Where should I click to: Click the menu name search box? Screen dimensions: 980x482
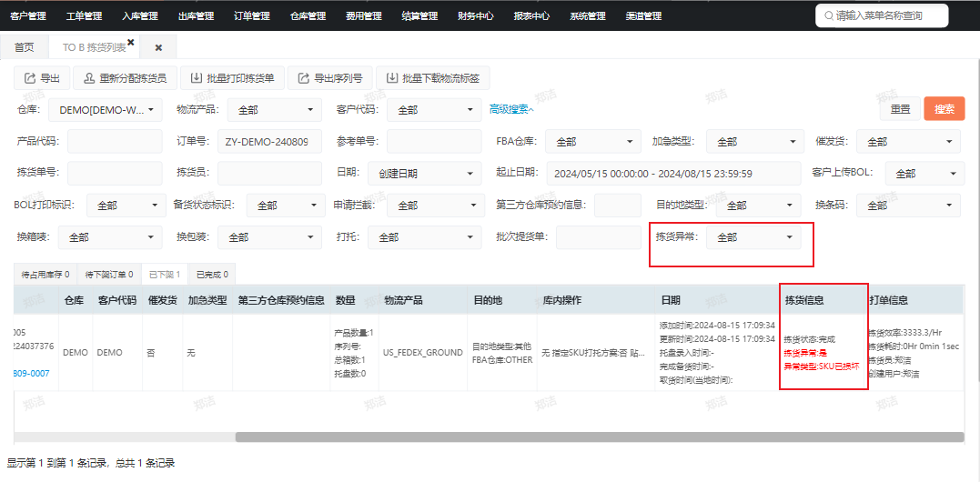(x=881, y=15)
